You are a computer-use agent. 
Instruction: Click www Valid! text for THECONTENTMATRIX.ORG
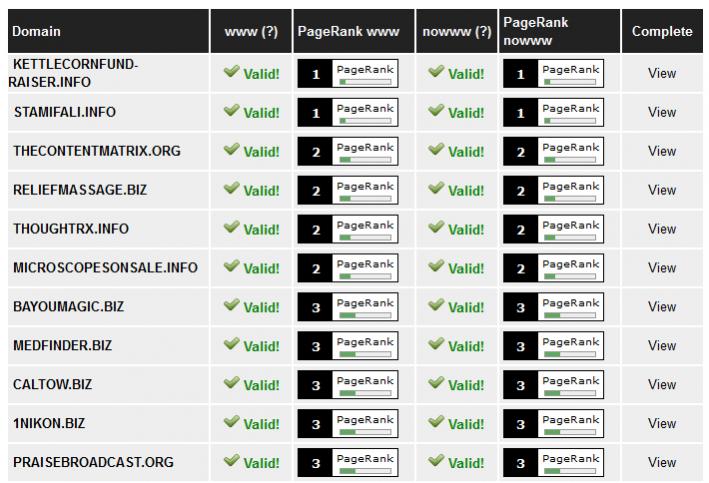(x=261, y=152)
